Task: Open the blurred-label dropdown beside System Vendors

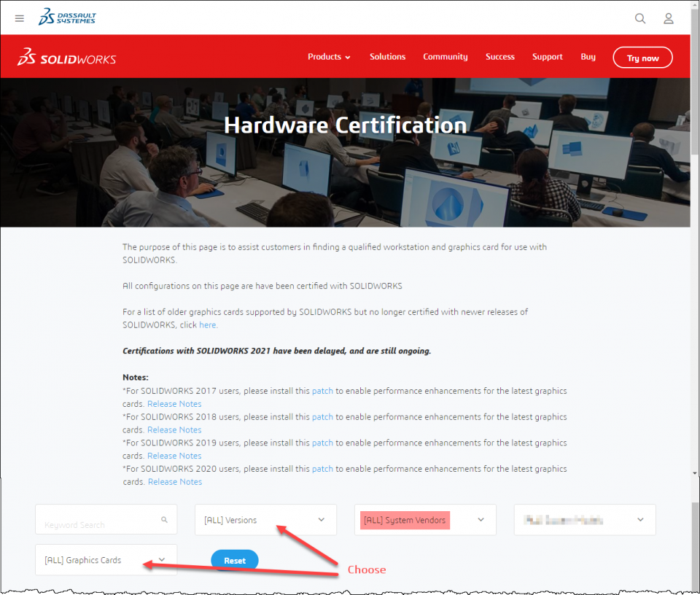Action: pos(585,520)
